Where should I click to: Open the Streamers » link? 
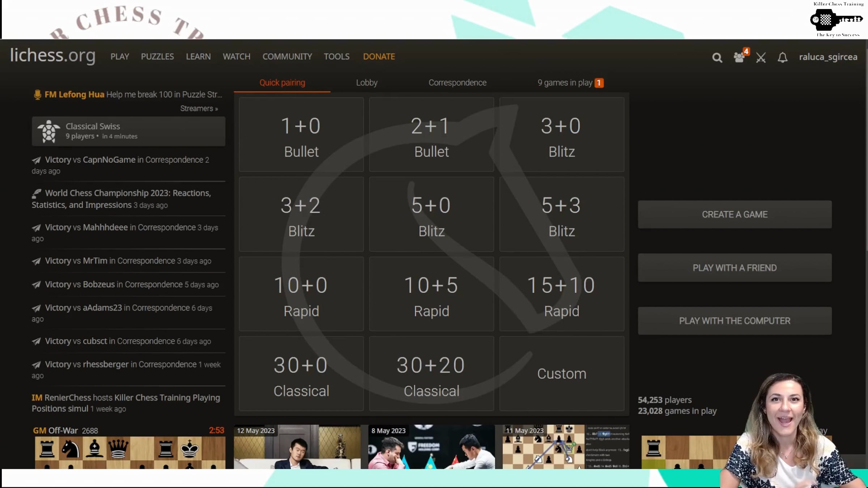[199, 108]
